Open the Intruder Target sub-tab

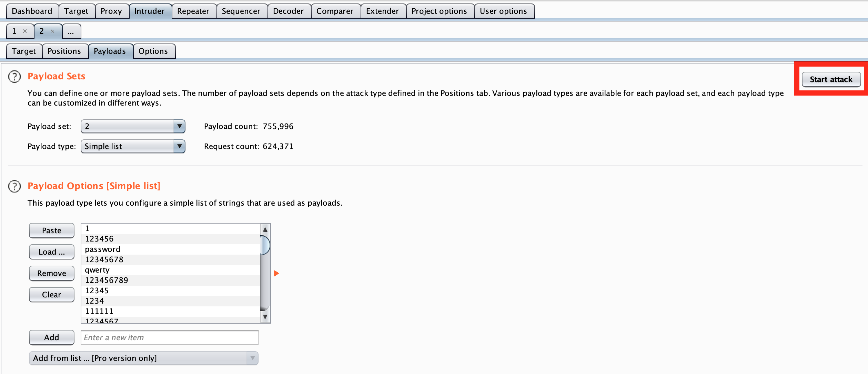24,51
